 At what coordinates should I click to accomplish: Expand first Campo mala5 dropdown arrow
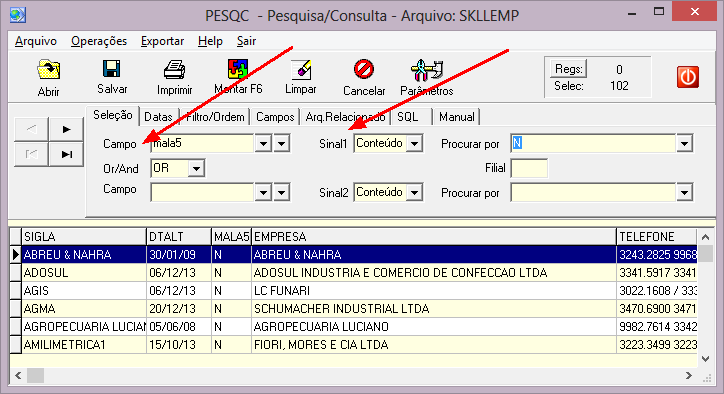click(x=263, y=144)
